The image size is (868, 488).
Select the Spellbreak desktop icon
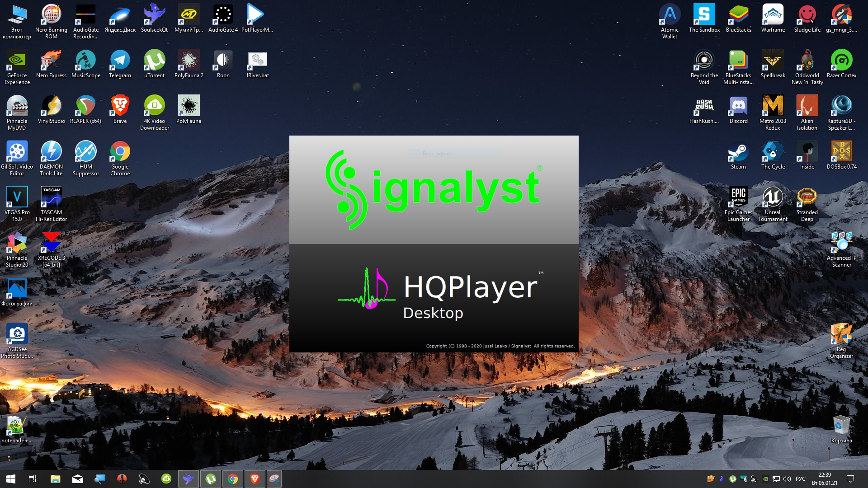(773, 64)
